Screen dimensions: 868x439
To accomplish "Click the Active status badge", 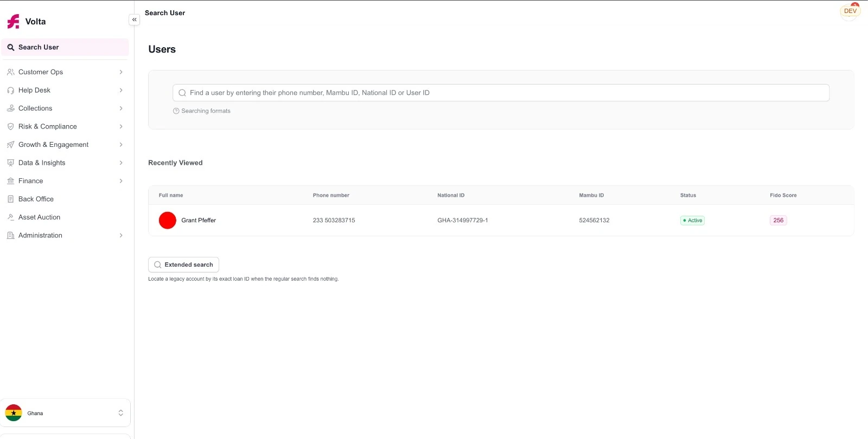I will pos(692,221).
